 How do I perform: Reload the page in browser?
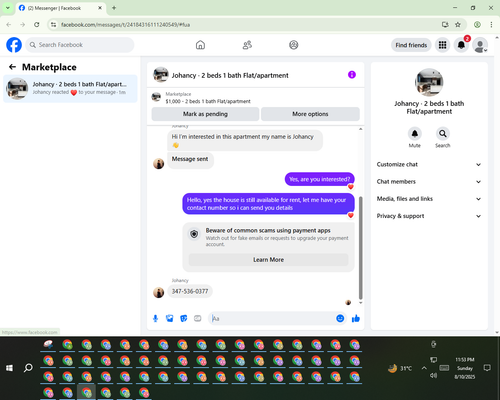(x=37, y=25)
